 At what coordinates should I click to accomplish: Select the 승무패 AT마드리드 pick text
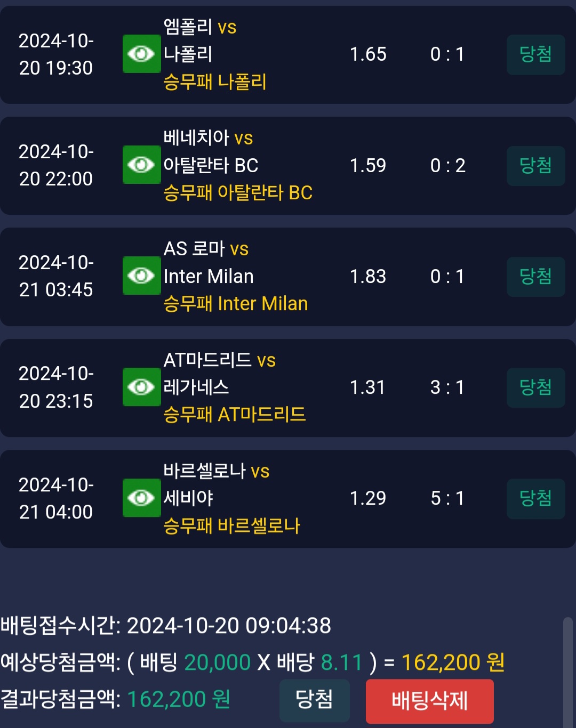(235, 415)
